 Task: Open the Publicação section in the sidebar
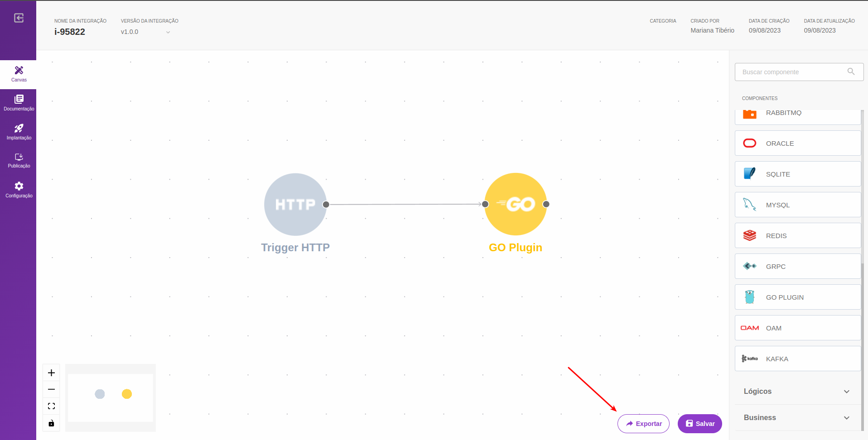point(19,161)
